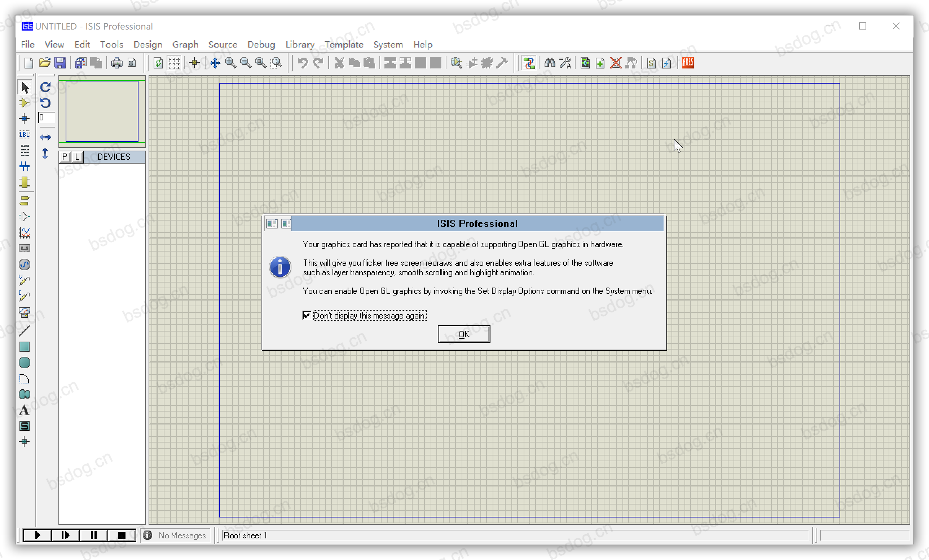
Task: Select the 2D Circle graphics tool
Action: [x=25, y=363]
